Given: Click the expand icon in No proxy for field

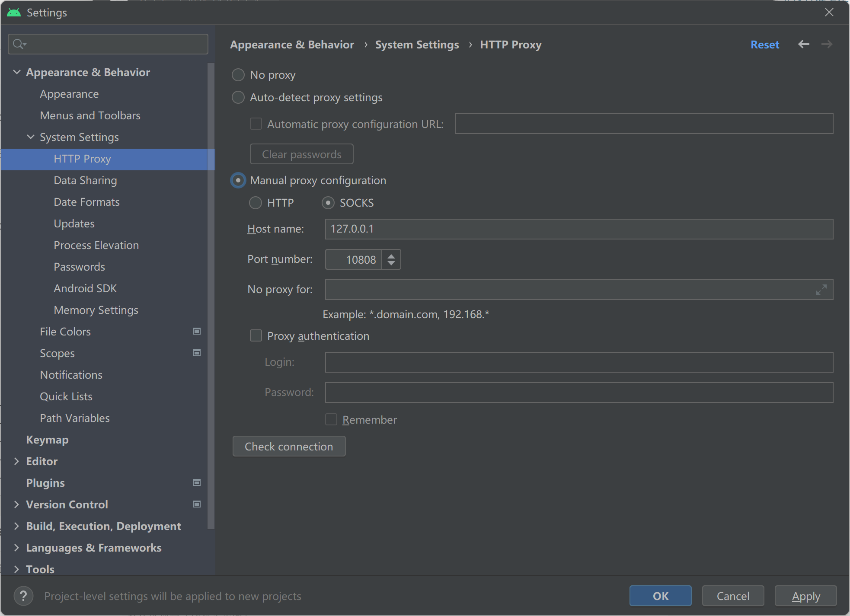Looking at the screenshot, I should tap(821, 290).
